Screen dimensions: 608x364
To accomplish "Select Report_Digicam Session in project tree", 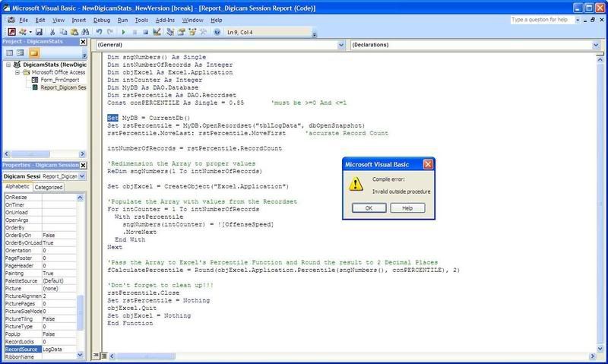I will point(63,87).
